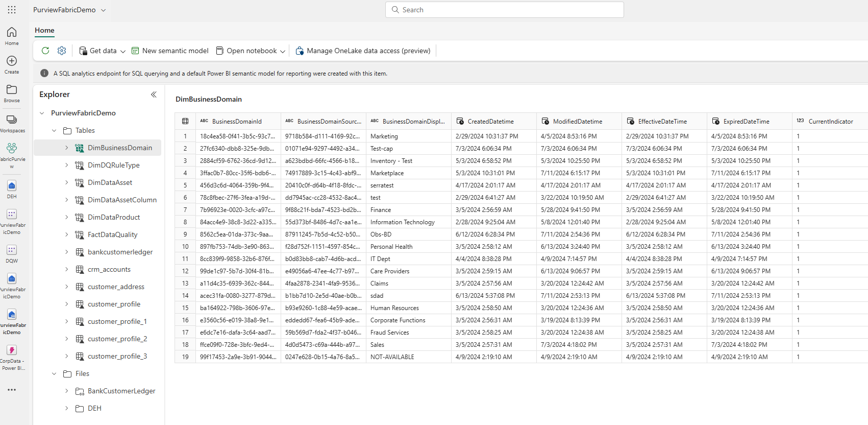Expand the PurviewFabricDemo workspace name dropdown
868x425 pixels.
point(103,10)
